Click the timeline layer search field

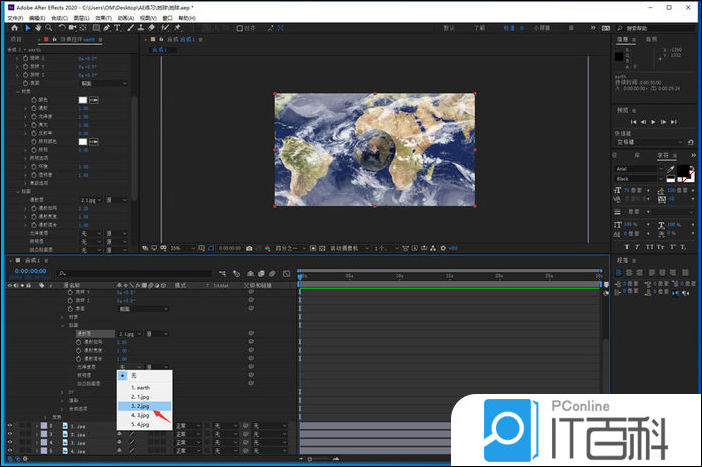click(136, 273)
